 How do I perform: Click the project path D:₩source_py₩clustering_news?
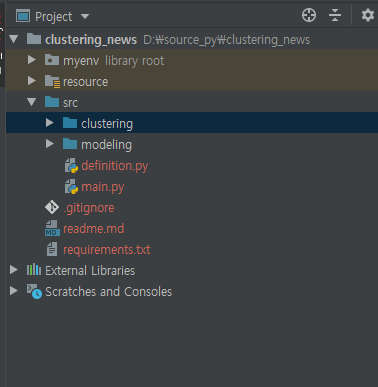(227, 40)
